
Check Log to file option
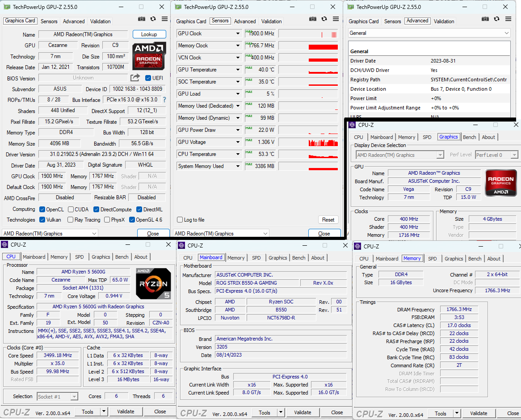[x=180, y=220]
